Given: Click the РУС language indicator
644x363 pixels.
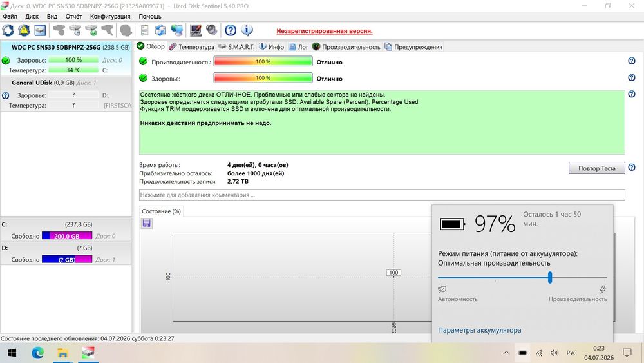Looking at the screenshot, I should [571, 353].
